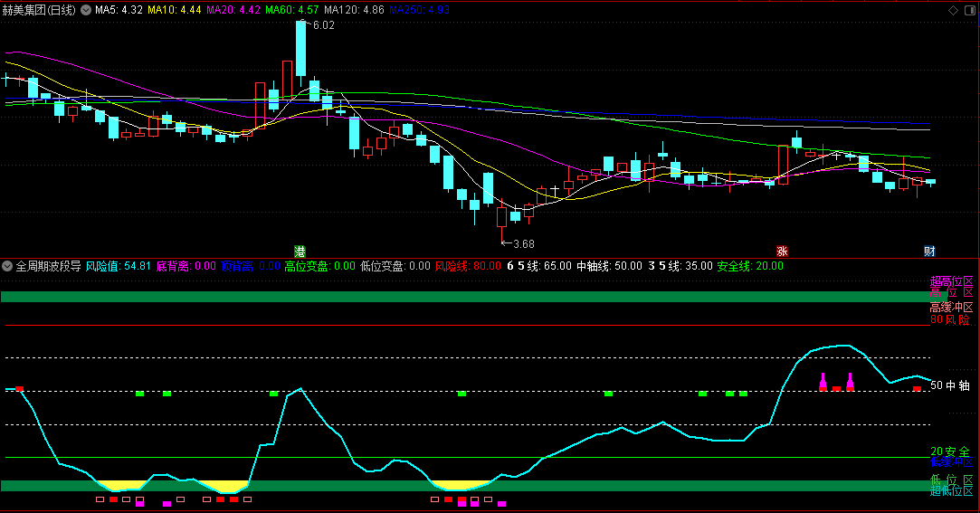Click the 50中轴 line label

(950, 385)
